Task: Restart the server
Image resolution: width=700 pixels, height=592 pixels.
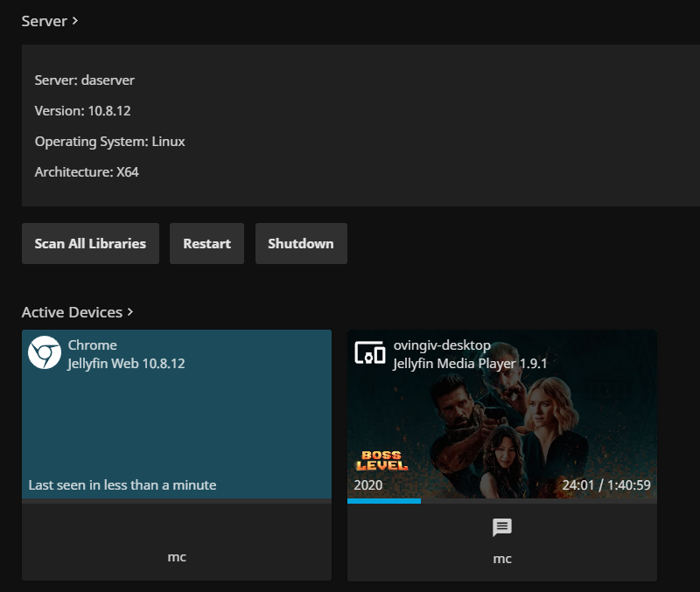Action: tap(206, 244)
